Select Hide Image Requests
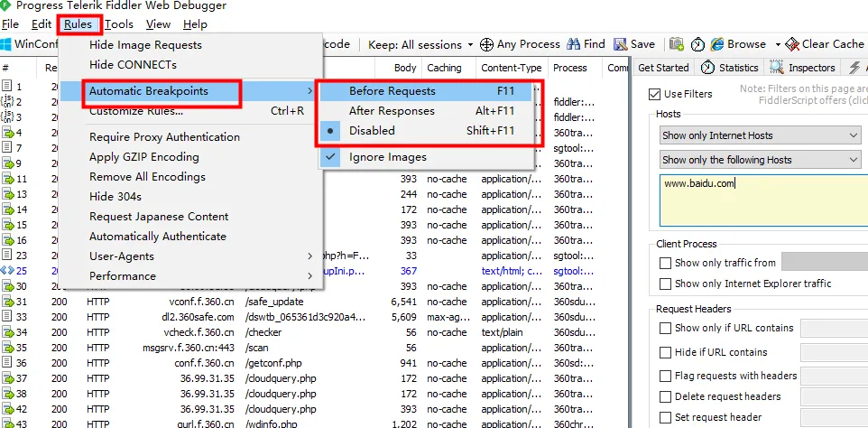The image size is (868, 428). point(191,45)
